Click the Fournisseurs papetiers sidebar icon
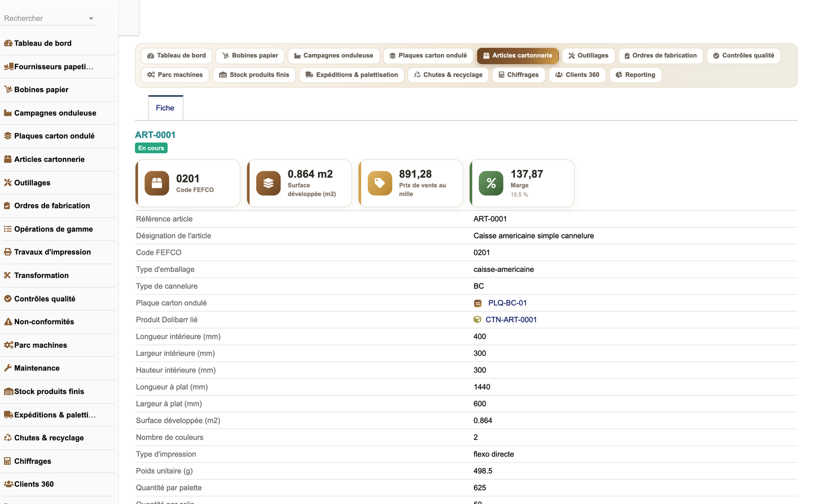 (x=8, y=67)
